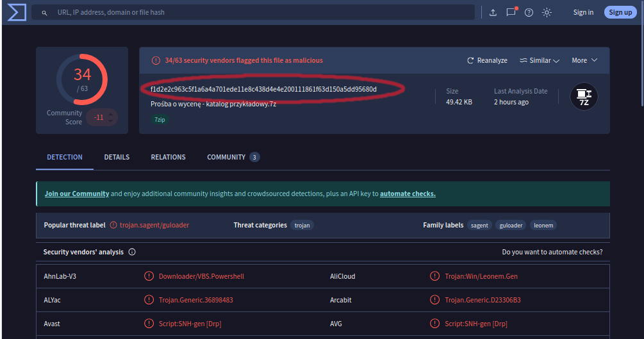The image size is (644, 339).
Task: Click warning icon next to Downloader/VBS.Powershell
Action: (149, 276)
